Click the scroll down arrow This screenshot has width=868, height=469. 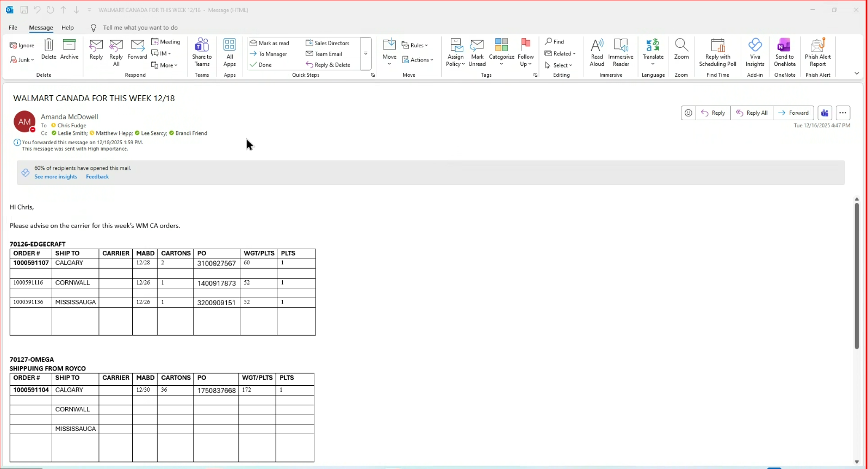click(x=857, y=462)
